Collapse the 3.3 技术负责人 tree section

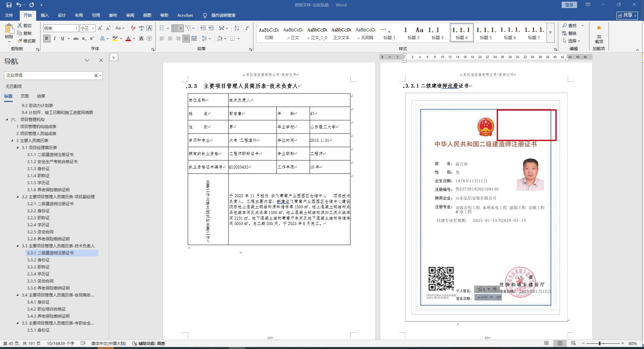pos(18,246)
